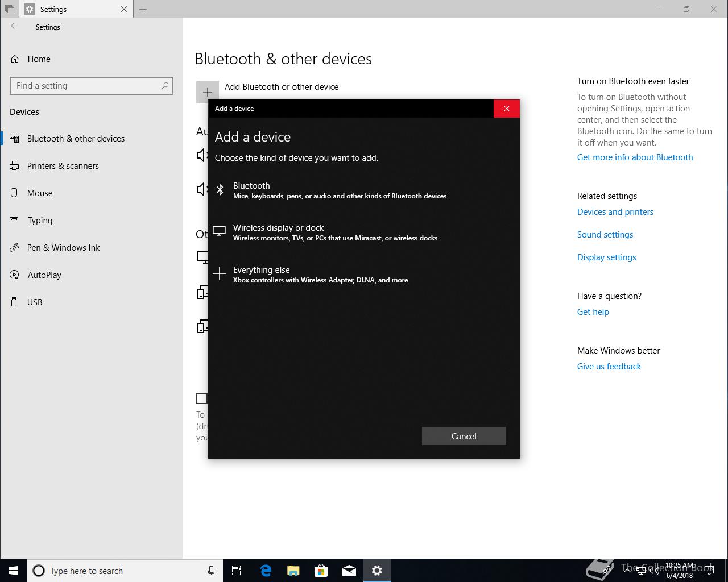Launch Microsoft Store from the taskbar
Screen dimensions: 728x582
coord(321,571)
